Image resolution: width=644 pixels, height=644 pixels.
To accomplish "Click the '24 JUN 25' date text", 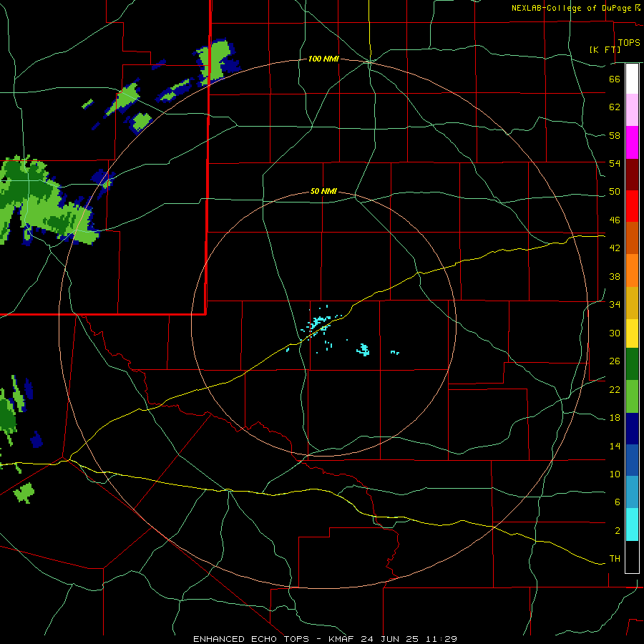I will (x=389, y=639).
